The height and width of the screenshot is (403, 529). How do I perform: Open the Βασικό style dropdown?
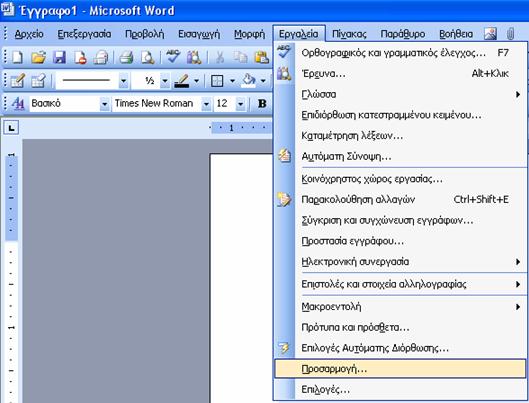(x=105, y=104)
